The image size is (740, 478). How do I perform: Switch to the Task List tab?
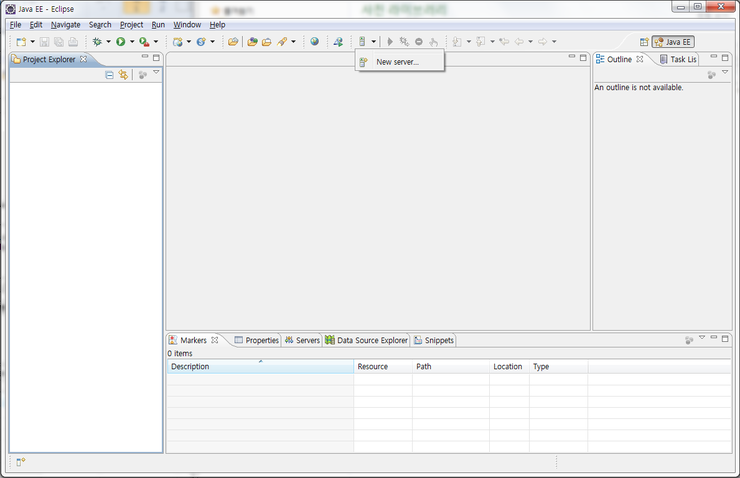click(x=679, y=59)
